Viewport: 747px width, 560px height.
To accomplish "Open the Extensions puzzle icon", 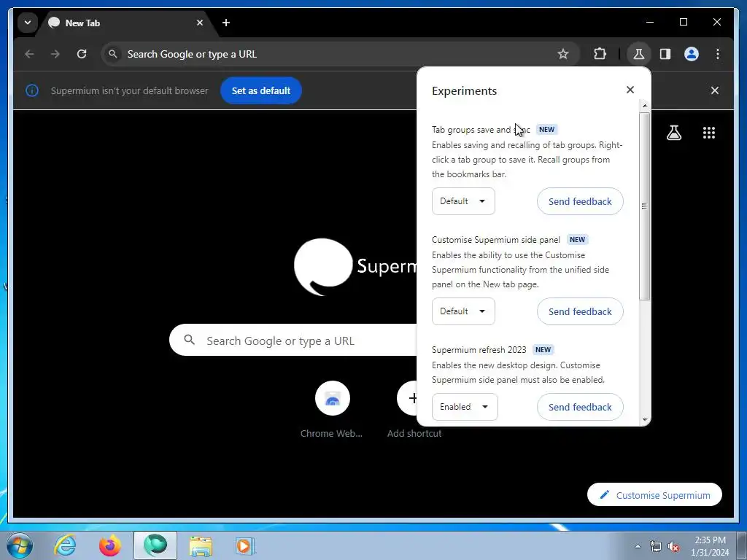I will (x=600, y=54).
